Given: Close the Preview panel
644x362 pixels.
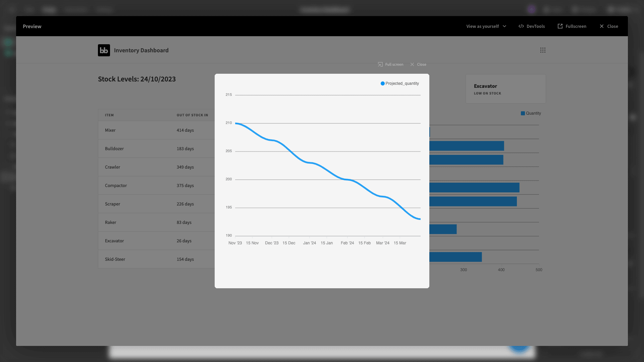Looking at the screenshot, I should pos(609,26).
